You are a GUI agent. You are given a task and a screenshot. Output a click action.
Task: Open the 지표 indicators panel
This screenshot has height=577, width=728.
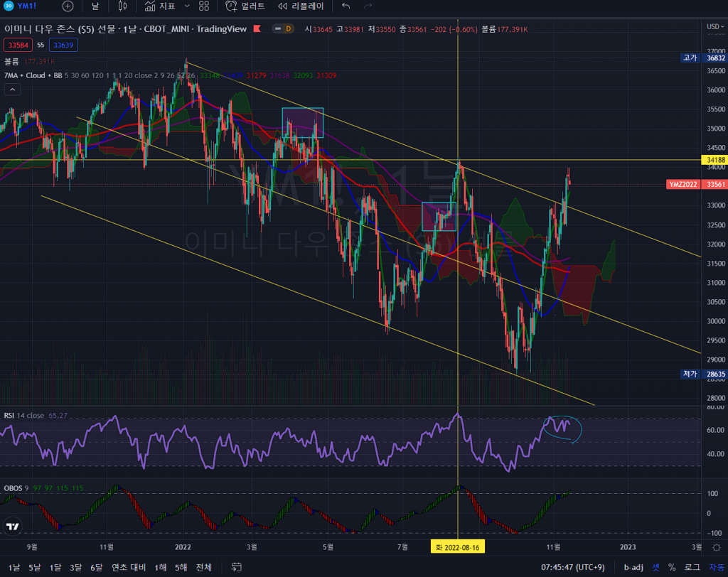click(x=159, y=6)
